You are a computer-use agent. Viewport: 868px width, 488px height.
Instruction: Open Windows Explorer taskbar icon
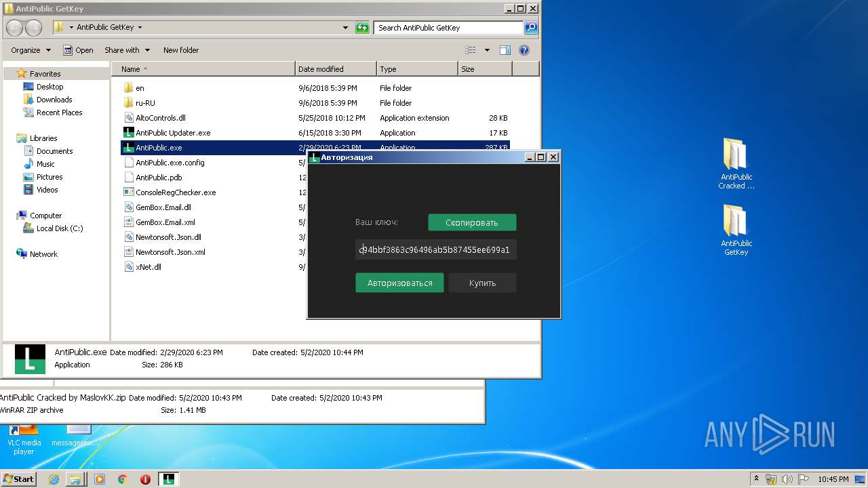point(75,479)
